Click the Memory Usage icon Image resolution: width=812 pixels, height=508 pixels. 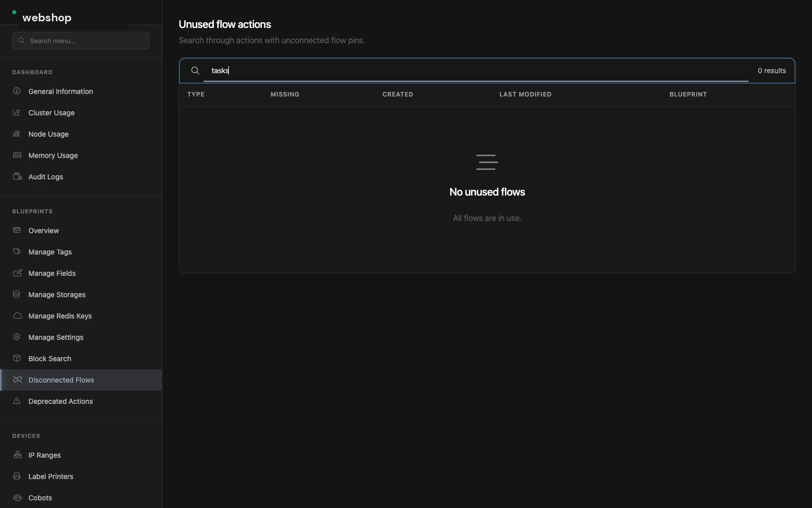(17, 155)
